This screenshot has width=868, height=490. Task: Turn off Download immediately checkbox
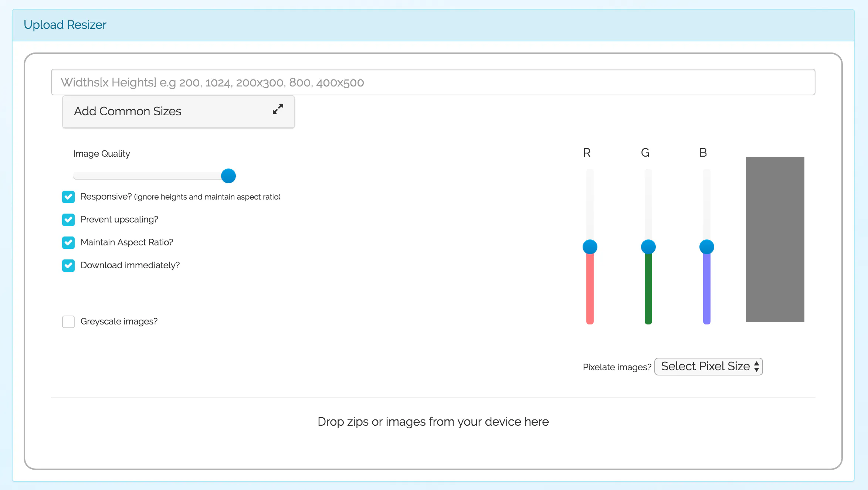(68, 266)
